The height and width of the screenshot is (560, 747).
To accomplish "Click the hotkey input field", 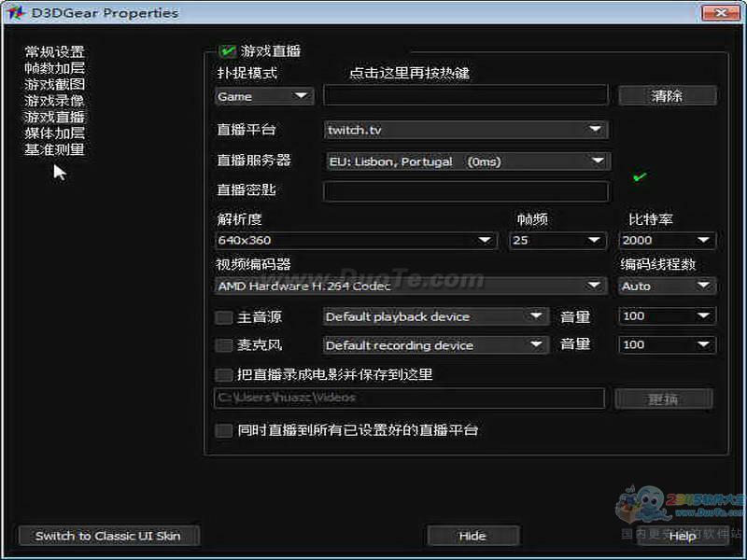I will 465,95.
